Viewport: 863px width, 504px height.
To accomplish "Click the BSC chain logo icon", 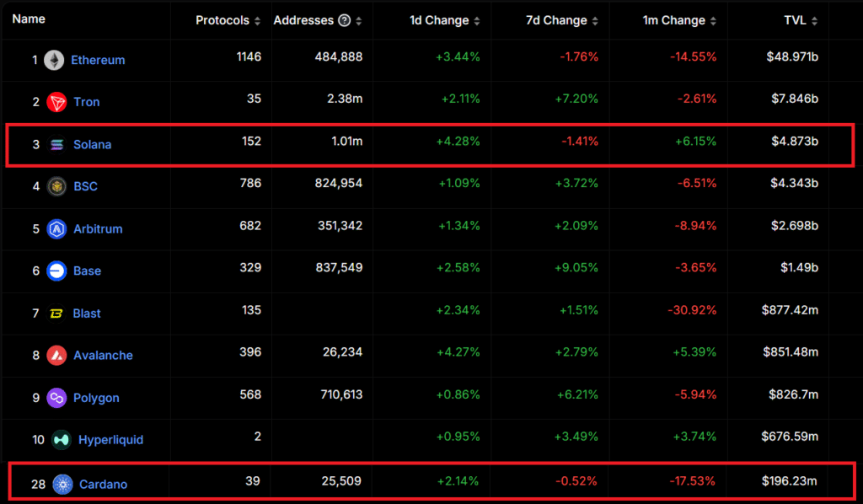I will click(56, 186).
